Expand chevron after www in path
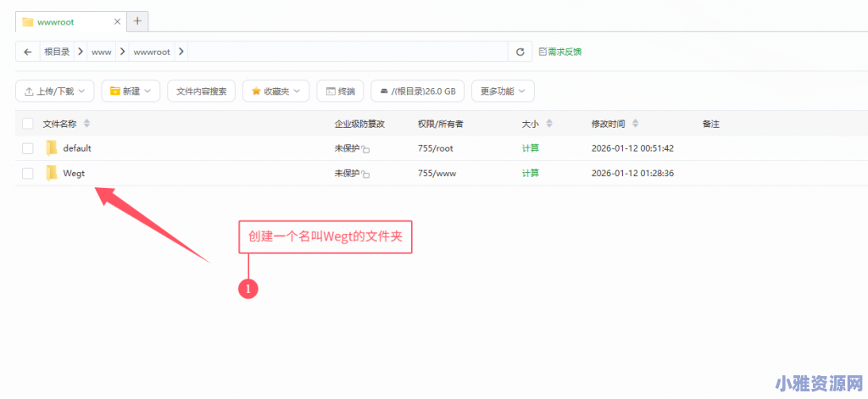The height and width of the screenshot is (399, 868). pyautogui.click(x=122, y=52)
